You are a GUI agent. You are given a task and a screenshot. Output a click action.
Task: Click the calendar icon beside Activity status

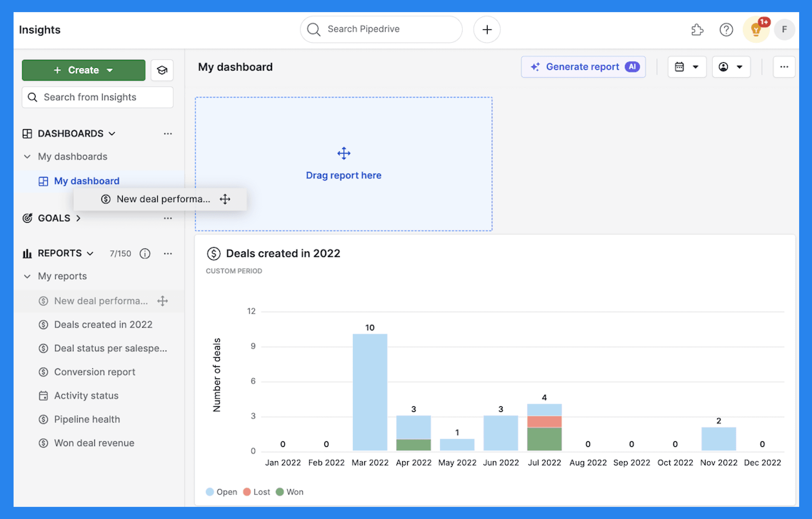click(x=43, y=395)
